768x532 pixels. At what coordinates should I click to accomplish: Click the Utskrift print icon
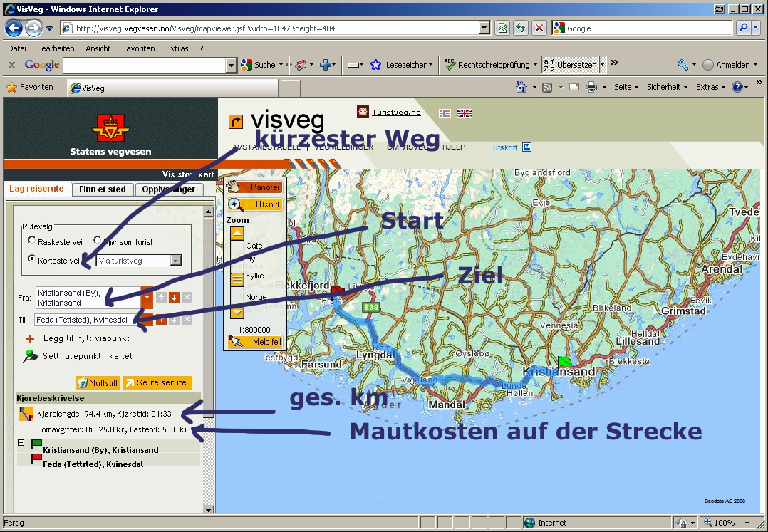click(x=526, y=147)
